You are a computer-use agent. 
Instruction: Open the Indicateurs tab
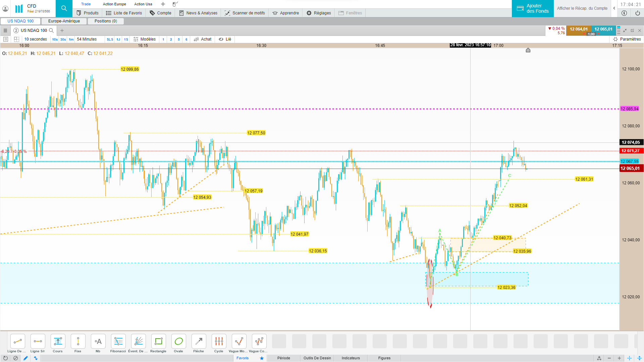tap(351, 358)
